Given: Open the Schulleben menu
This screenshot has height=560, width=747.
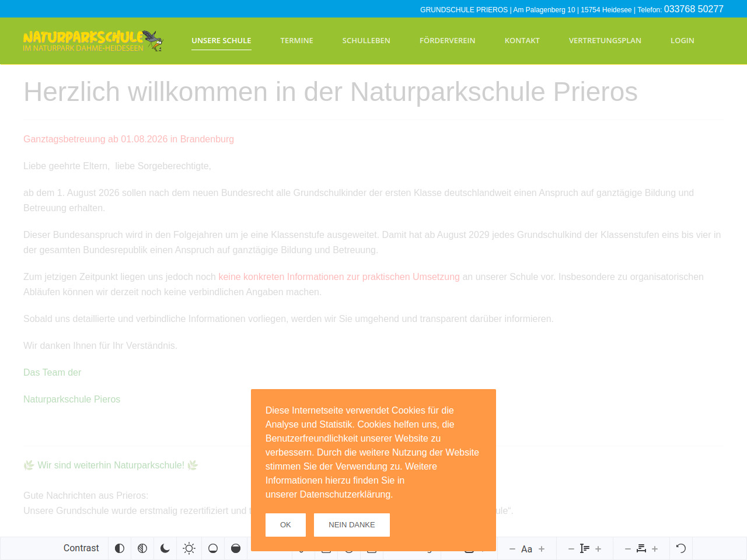Looking at the screenshot, I should [x=366, y=41].
